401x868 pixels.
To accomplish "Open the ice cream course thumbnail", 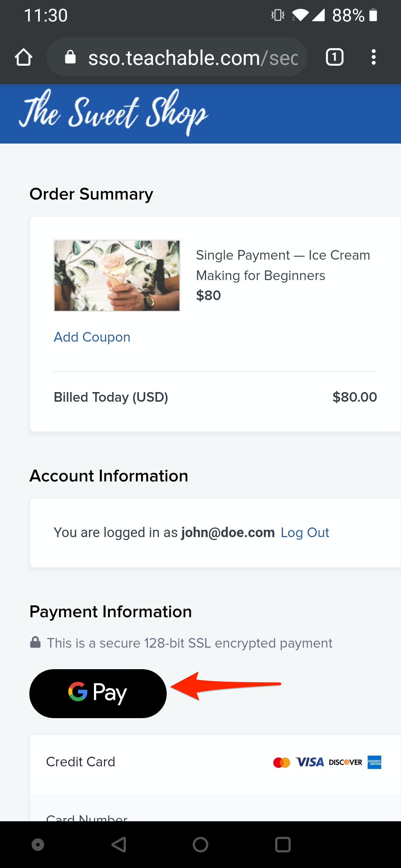I will click(x=117, y=276).
